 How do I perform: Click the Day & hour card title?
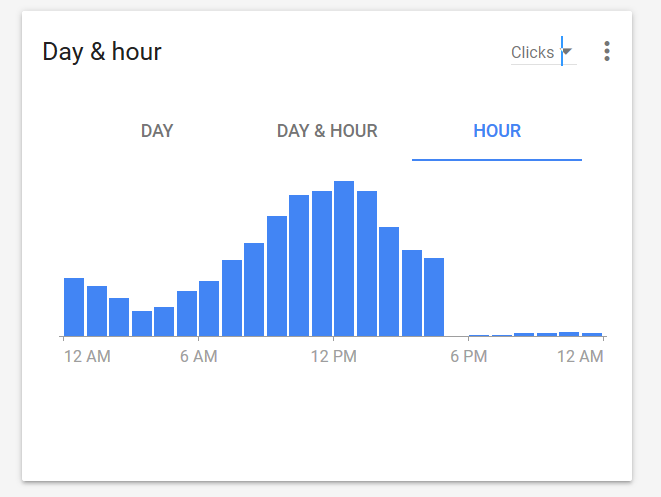(102, 52)
